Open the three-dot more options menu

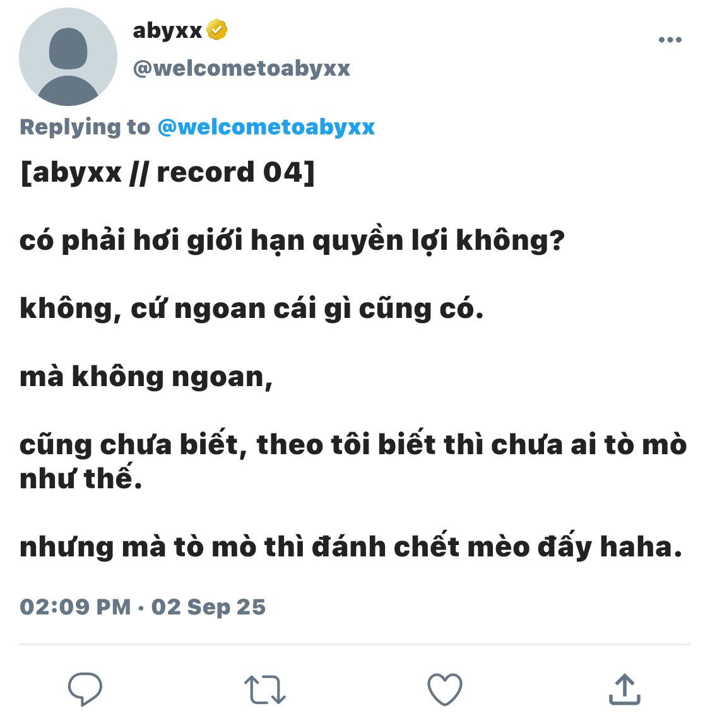point(670,40)
